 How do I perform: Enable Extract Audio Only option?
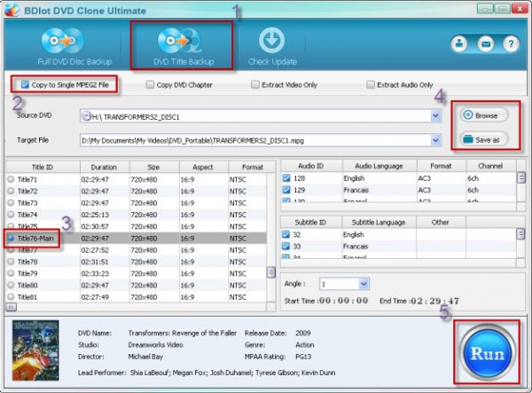[x=370, y=84]
